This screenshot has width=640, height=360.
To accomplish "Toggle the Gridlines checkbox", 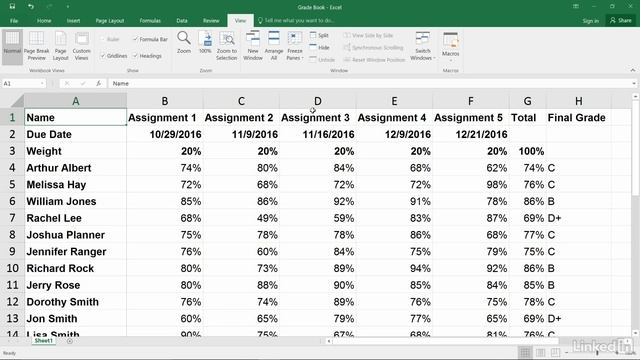I will [114, 56].
